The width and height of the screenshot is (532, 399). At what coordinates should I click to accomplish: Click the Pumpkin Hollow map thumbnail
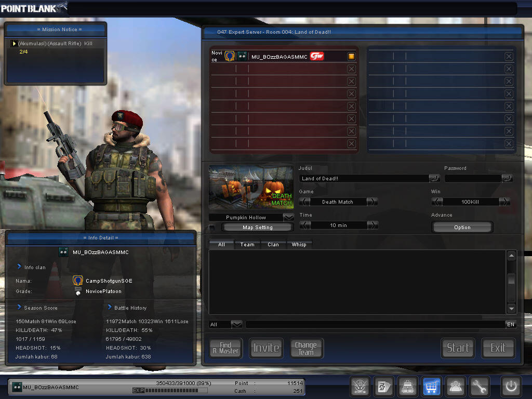(x=251, y=187)
